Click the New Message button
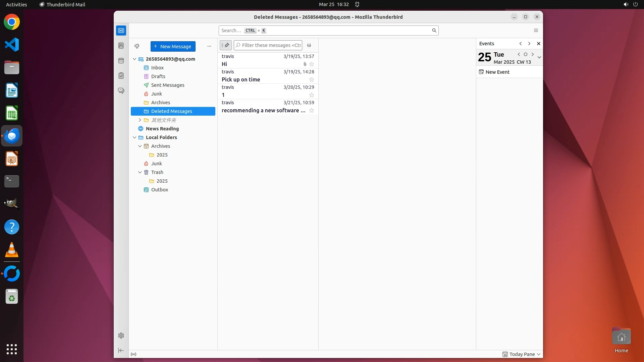 [173, 47]
